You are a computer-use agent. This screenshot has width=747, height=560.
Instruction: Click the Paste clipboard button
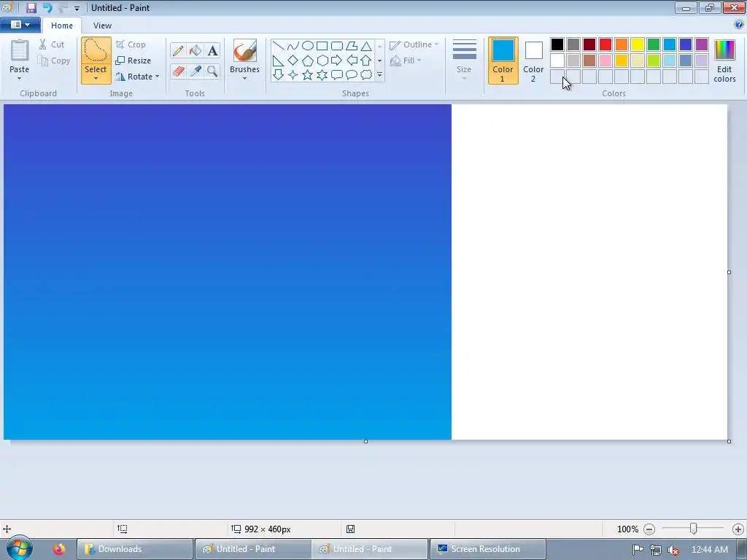coord(20,50)
